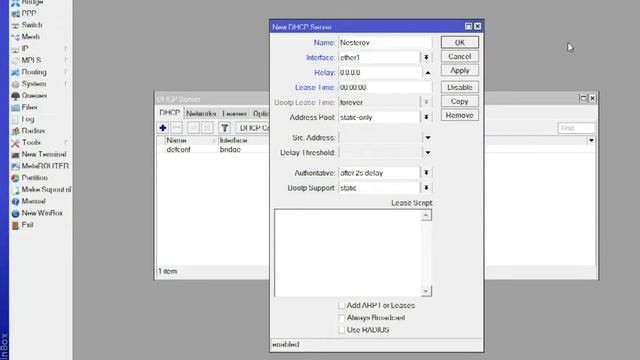This screenshot has width=640, height=360.
Task: Open the Log entry
Action: point(27,119)
